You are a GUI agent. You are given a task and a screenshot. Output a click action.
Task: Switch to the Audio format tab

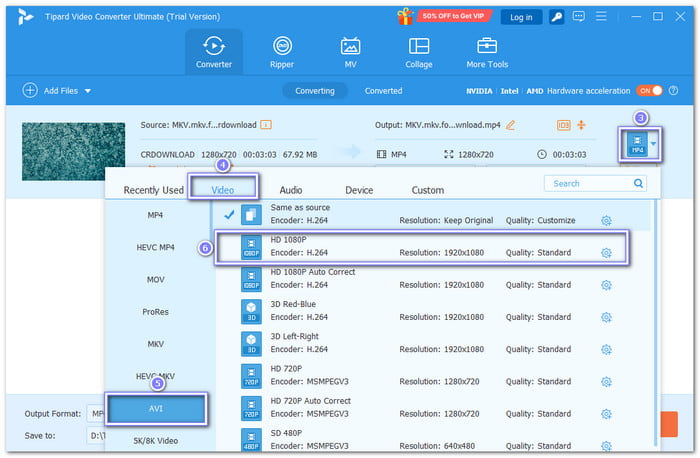(x=291, y=189)
